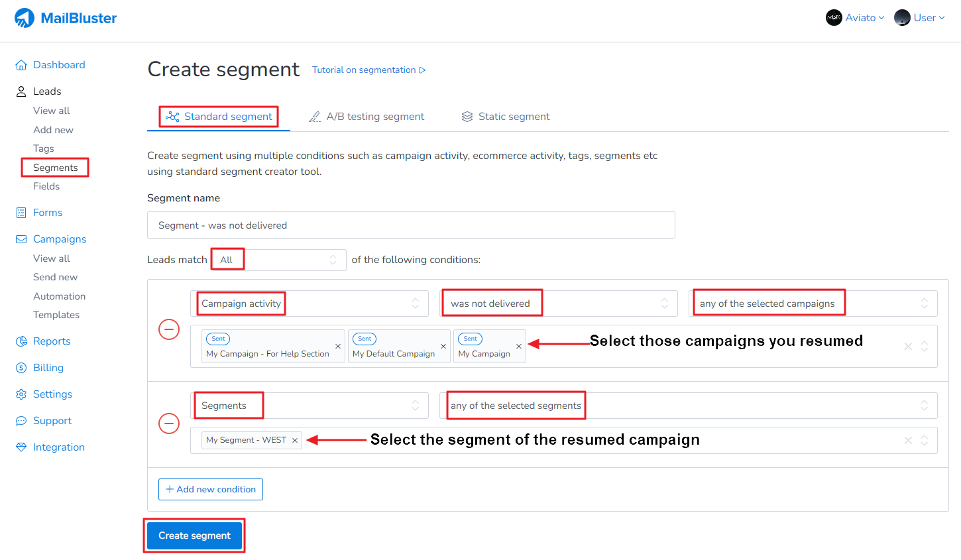The image size is (961, 560).
Task: Click the Create segment button
Action: pyautogui.click(x=194, y=535)
